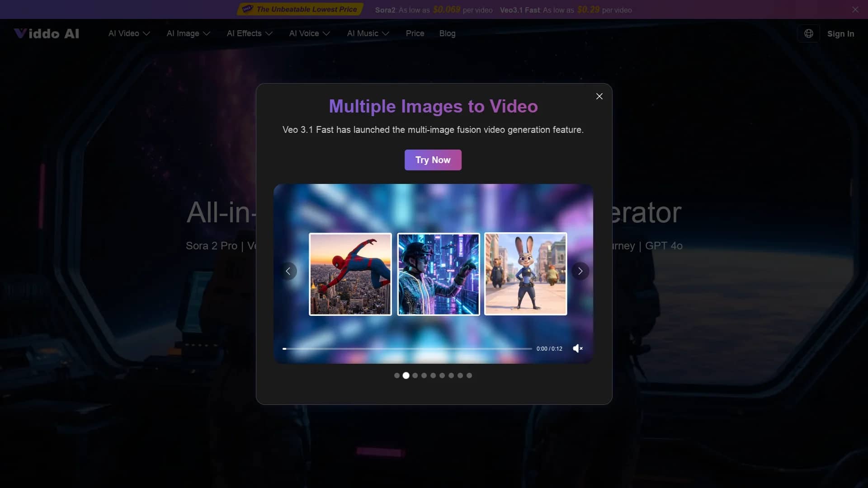Expand the AI Effects menu
Viewport: 868px width, 488px height.
[250, 33]
